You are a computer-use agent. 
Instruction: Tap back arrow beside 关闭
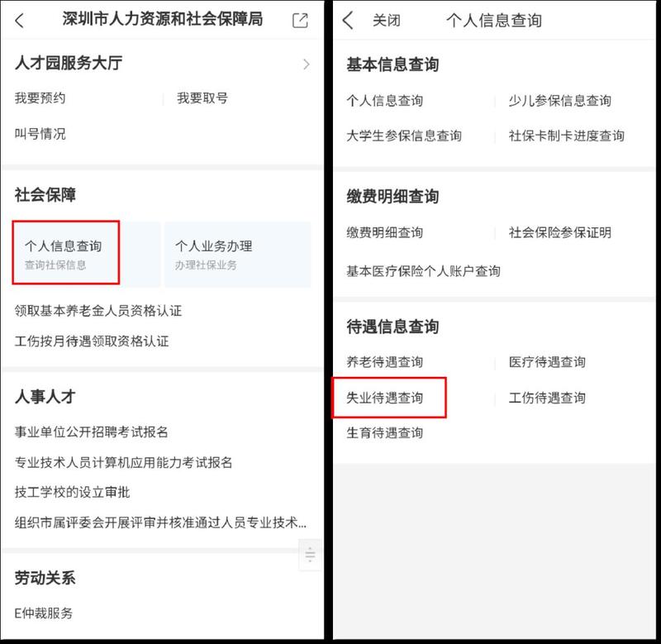coord(348,20)
